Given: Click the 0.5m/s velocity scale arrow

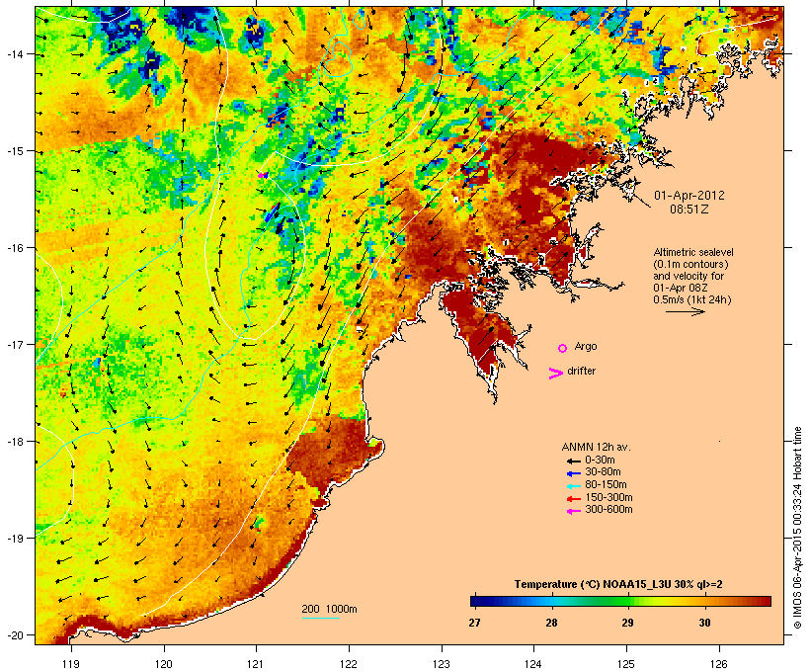Looking at the screenshot, I should (685, 311).
